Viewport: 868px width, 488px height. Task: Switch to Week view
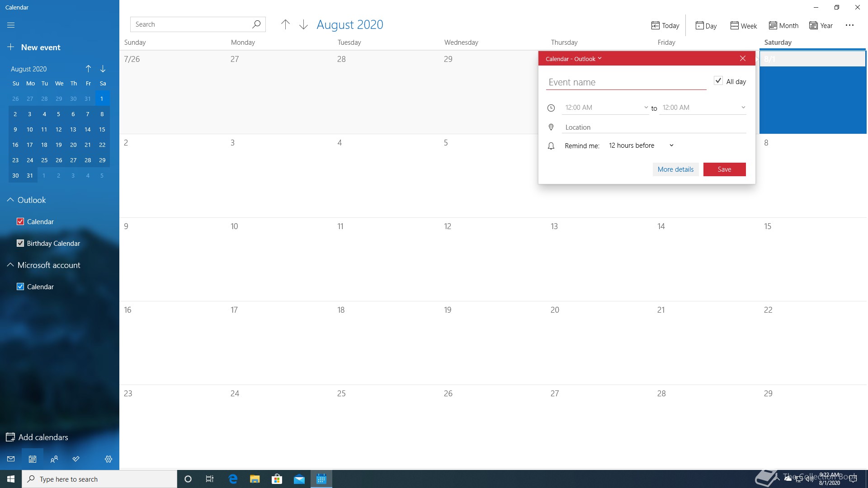tap(744, 26)
